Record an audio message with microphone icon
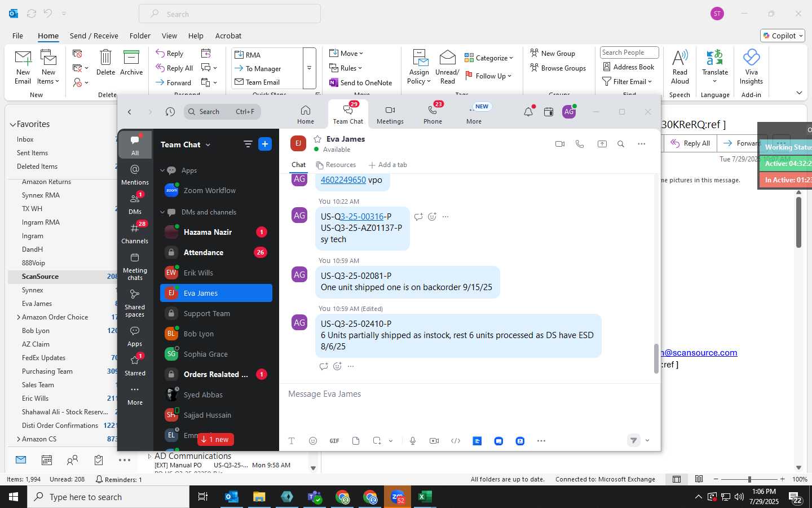812x508 pixels. click(413, 441)
